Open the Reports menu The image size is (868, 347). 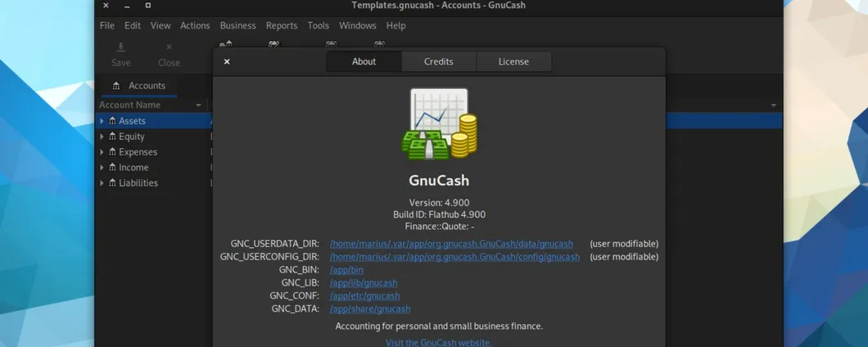[282, 25]
